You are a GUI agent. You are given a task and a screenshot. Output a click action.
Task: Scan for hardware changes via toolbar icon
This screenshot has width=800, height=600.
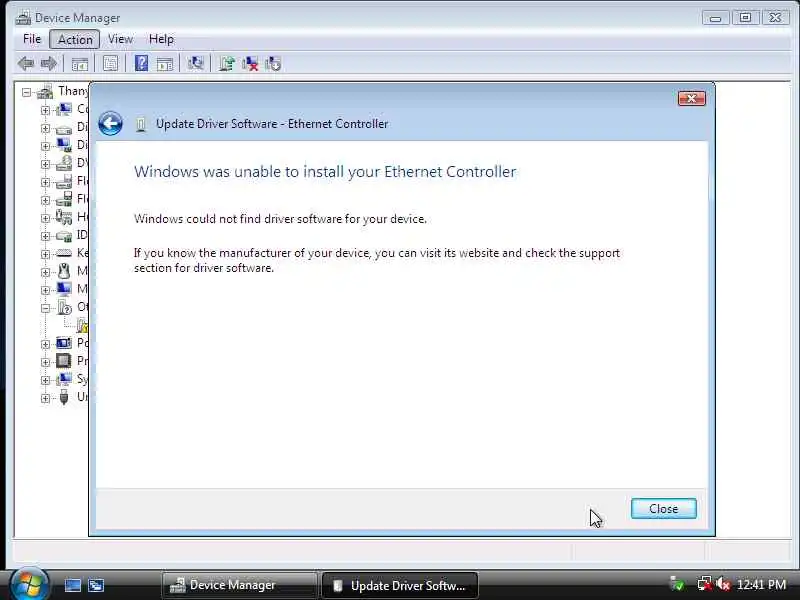click(x=195, y=63)
